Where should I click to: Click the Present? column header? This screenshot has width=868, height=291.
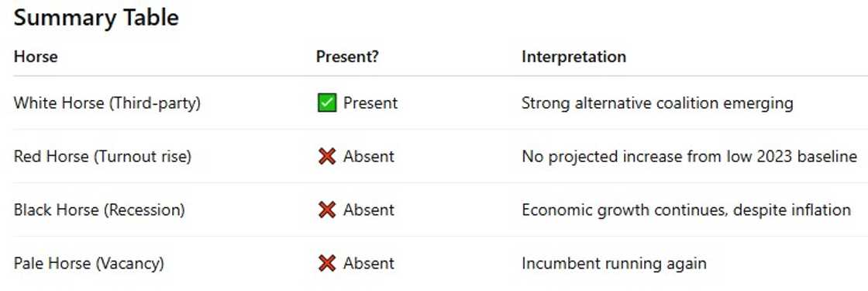(x=347, y=57)
